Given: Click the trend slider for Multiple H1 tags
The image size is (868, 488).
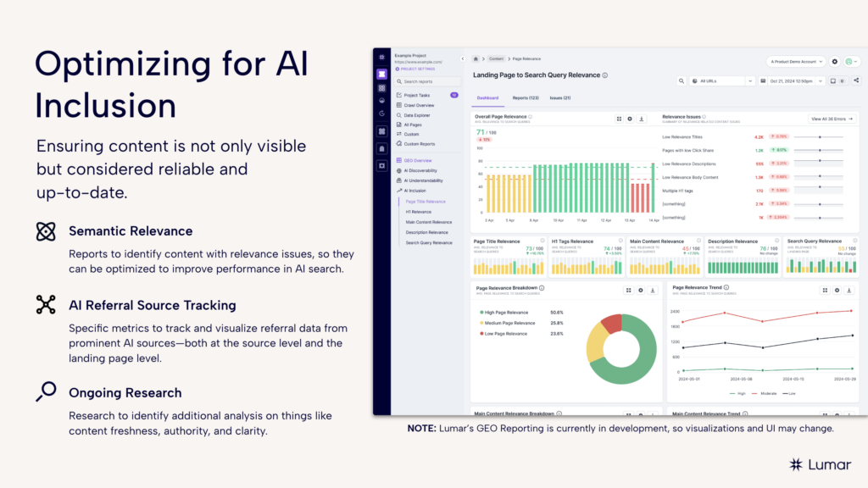Looking at the screenshot, I should click(x=819, y=189).
